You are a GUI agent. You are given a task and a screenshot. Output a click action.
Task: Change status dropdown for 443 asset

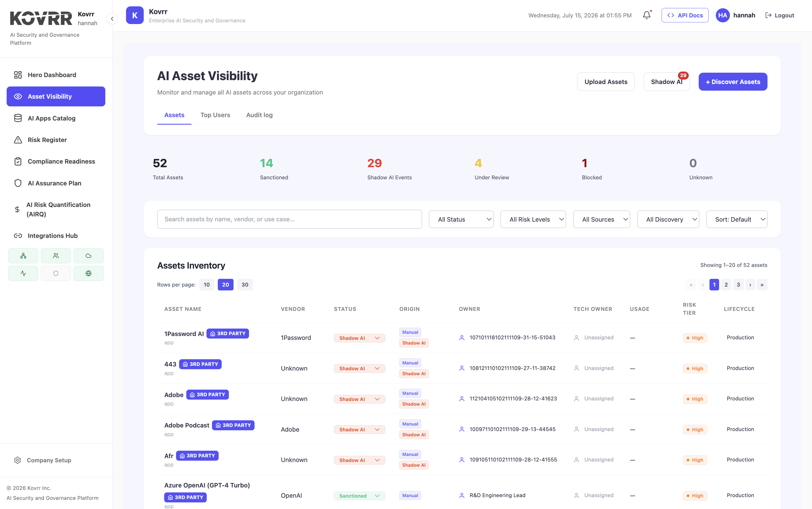click(360, 369)
